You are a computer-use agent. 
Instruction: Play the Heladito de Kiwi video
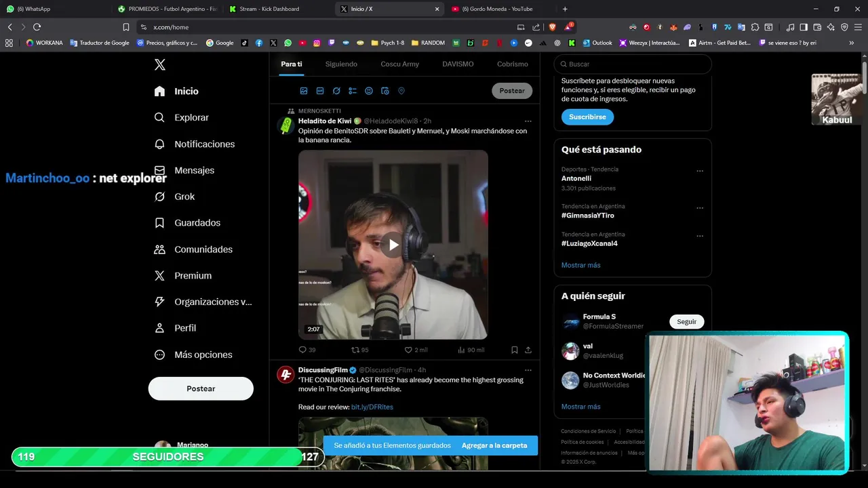point(393,245)
